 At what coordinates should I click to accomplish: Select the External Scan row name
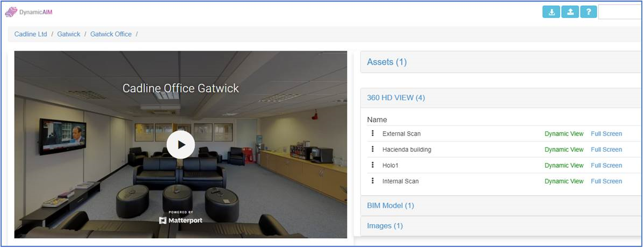coord(401,133)
